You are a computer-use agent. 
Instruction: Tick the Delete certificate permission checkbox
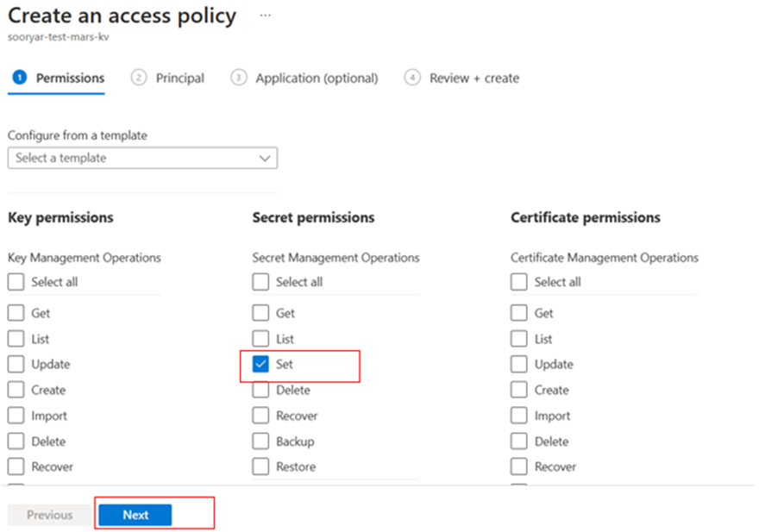tap(519, 441)
